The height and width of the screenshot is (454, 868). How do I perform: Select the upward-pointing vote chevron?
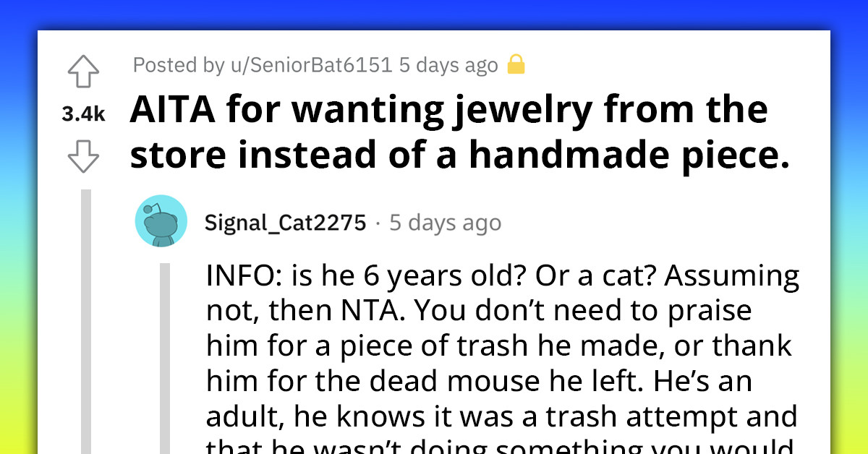(x=84, y=70)
